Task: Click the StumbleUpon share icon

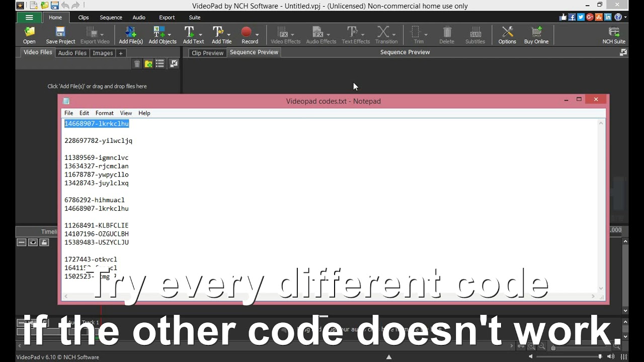Action: click(599, 17)
